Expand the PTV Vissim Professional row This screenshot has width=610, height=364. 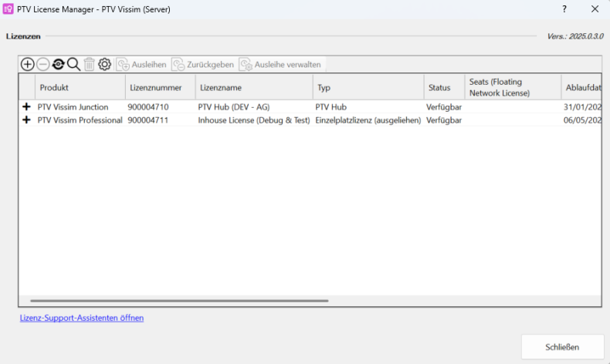[27, 120]
